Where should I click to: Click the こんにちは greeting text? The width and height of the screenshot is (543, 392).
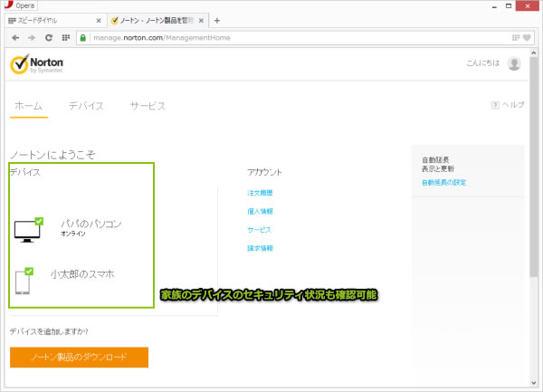pos(482,63)
